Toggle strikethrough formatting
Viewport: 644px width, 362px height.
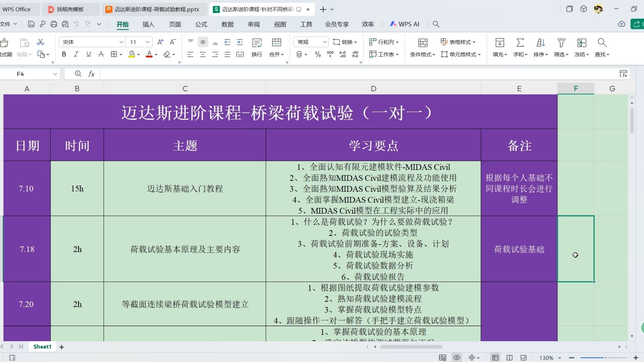101,54
